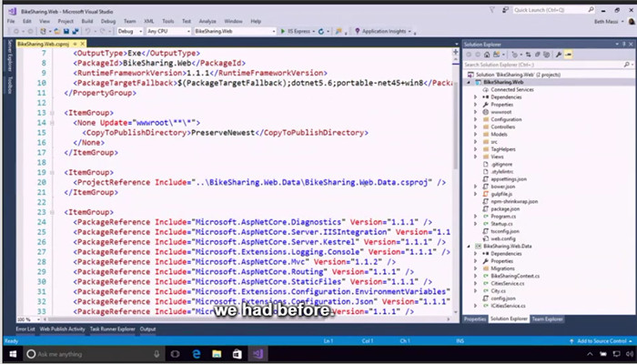Open the Output tab

coord(147,329)
